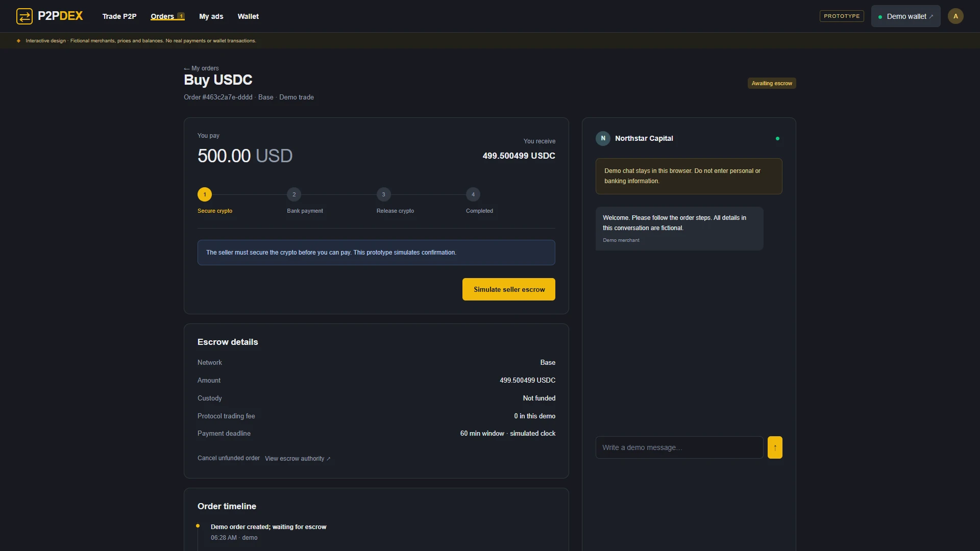This screenshot has width=980, height=551.
Task: Cancel unfunded order
Action: 229,458
